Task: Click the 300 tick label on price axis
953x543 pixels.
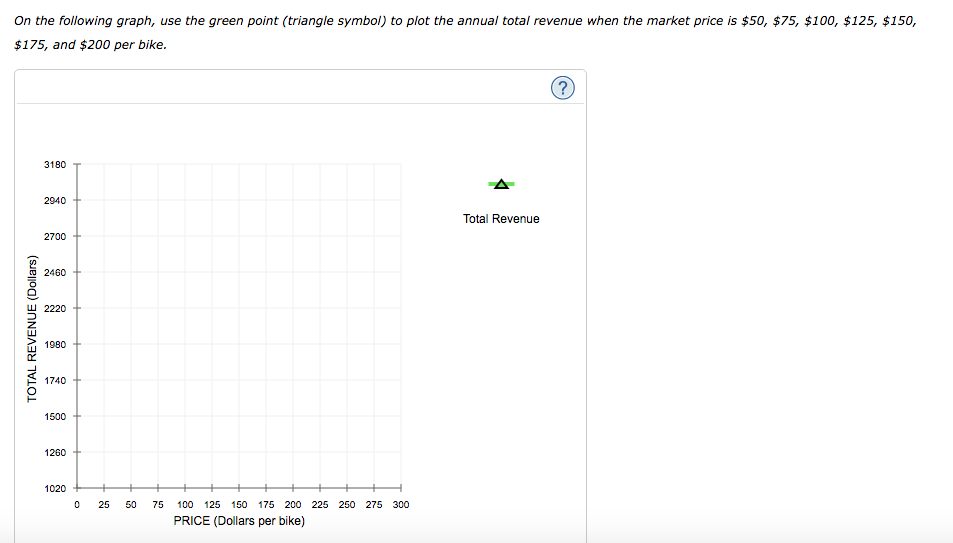Action: pyautogui.click(x=401, y=505)
